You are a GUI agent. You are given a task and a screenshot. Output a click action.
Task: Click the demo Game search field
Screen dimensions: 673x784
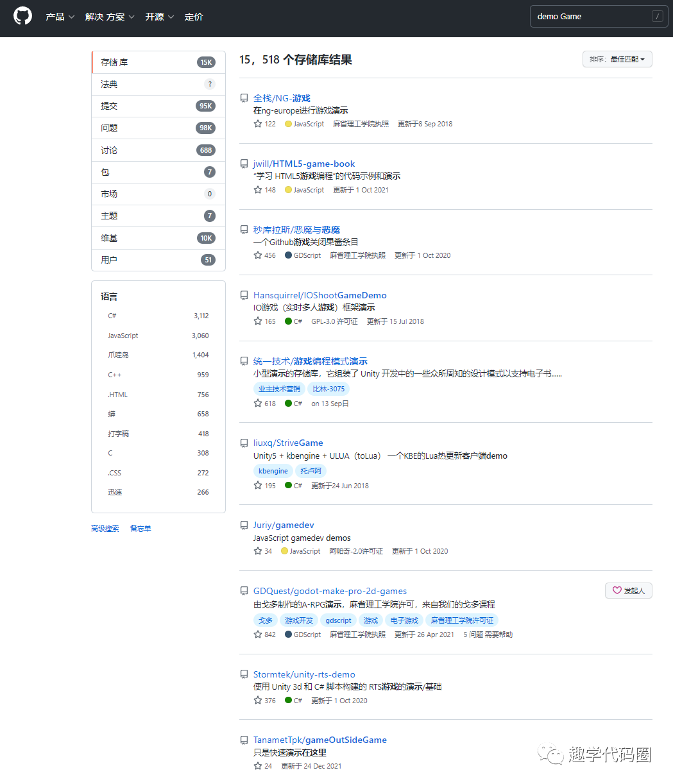point(597,16)
